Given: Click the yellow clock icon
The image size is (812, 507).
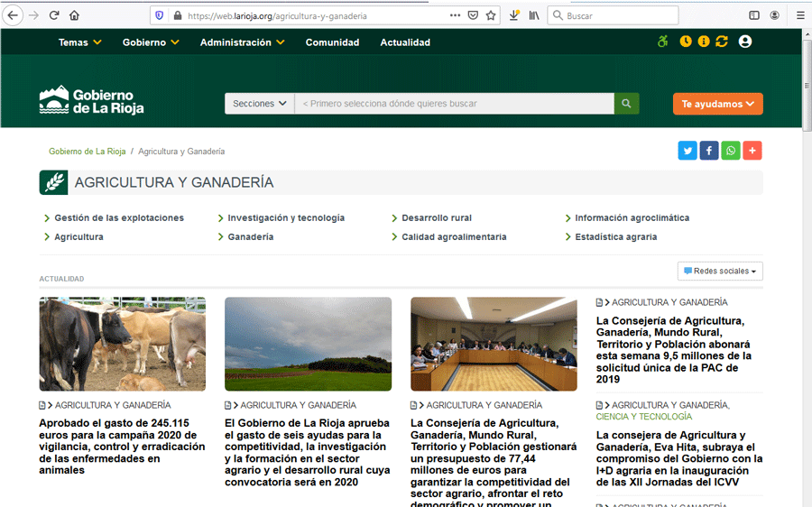Looking at the screenshot, I should [686, 41].
